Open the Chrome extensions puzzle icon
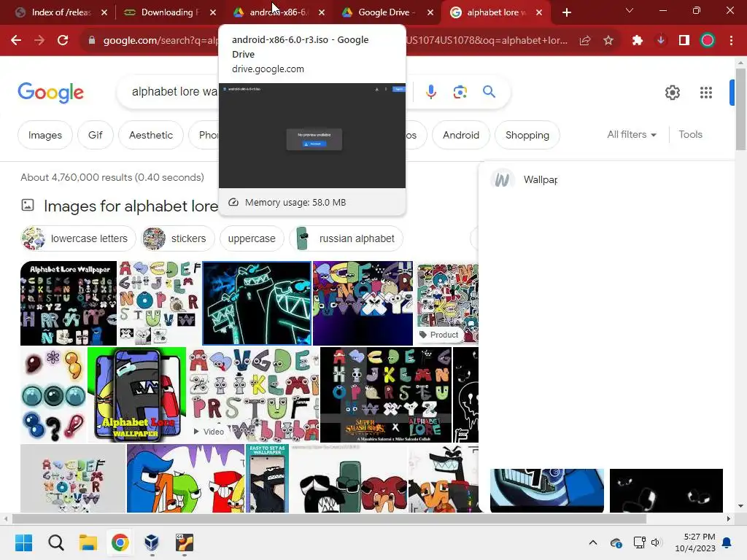The width and height of the screenshot is (747, 560). tap(638, 41)
